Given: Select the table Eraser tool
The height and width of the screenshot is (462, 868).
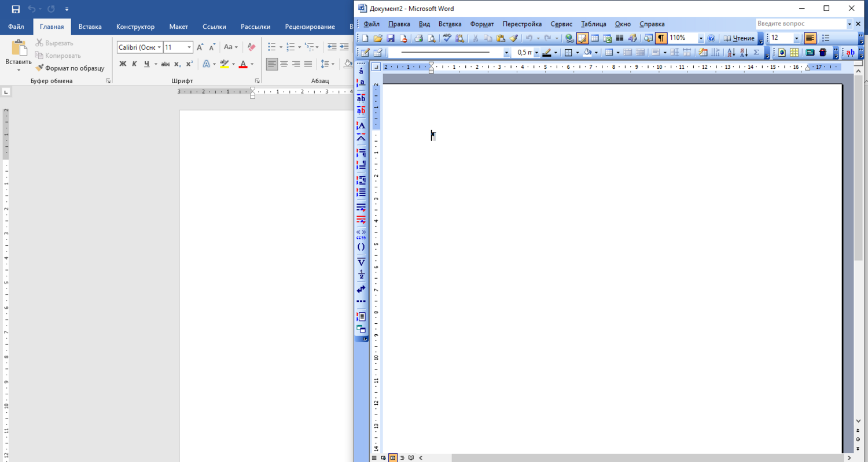Looking at the screenshot, I should [377, 53].
